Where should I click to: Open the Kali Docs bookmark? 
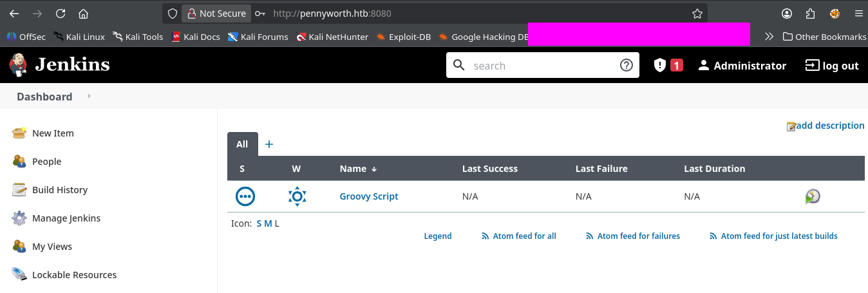pyautogui.click(x=196, y=37)
